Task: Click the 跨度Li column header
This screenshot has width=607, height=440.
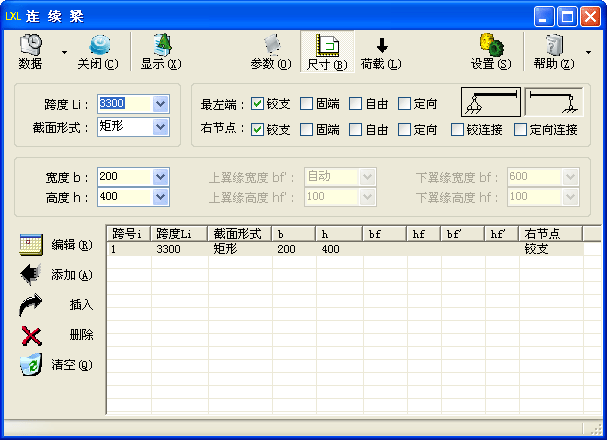Action: pyautogui.click(x=179, y=234)
